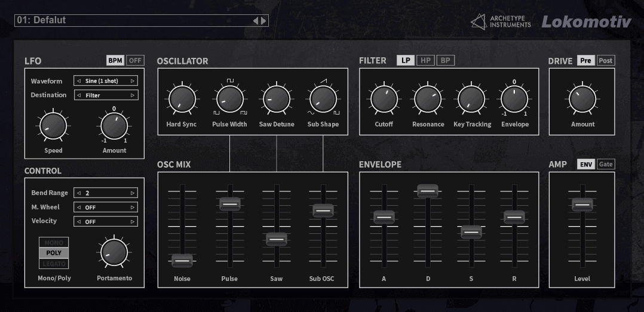Click the Drive Amount knob
The width and height of the screenshot is (644, 312).
pyautogui.click(x=582, y=99)
